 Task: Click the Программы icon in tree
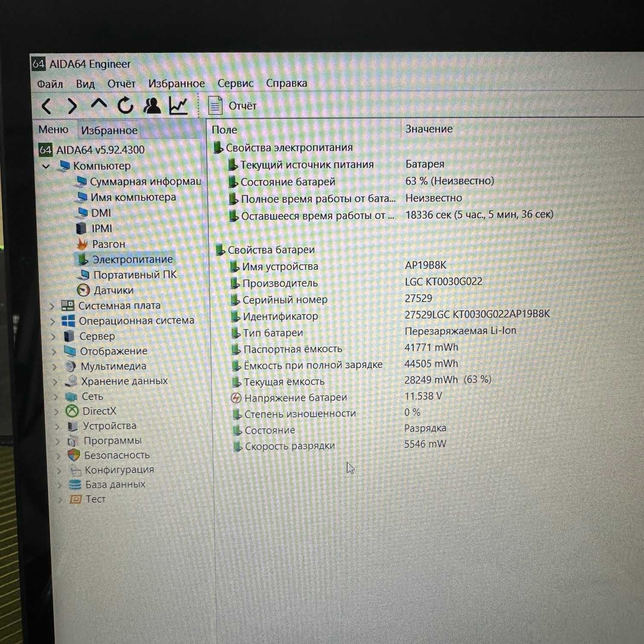(x=73, y=441)
